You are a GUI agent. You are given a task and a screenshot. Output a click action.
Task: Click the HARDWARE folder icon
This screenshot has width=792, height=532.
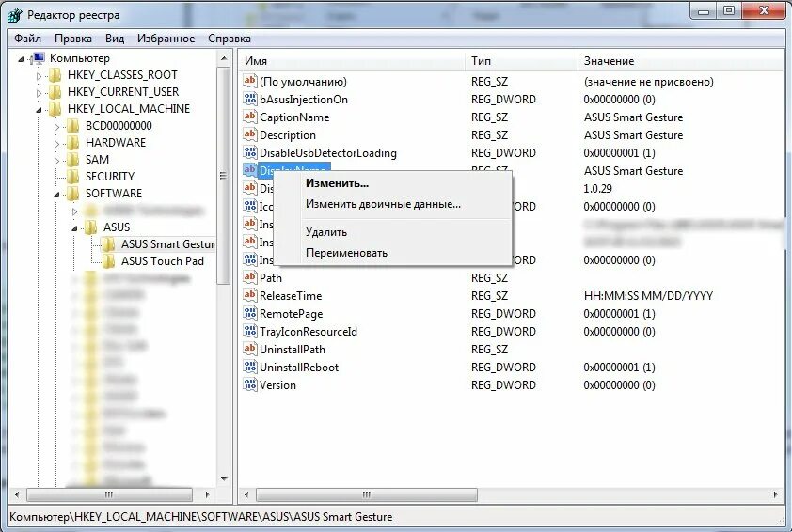coord(73,143)
